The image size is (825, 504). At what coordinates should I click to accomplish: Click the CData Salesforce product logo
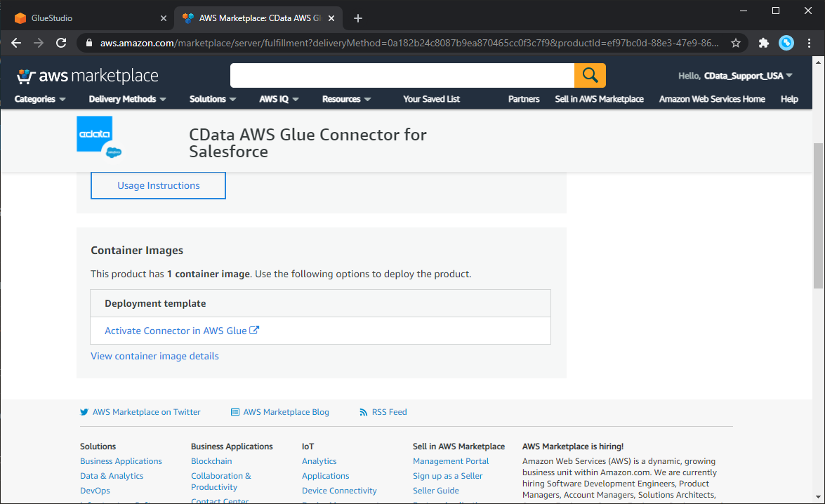point(98,138)
